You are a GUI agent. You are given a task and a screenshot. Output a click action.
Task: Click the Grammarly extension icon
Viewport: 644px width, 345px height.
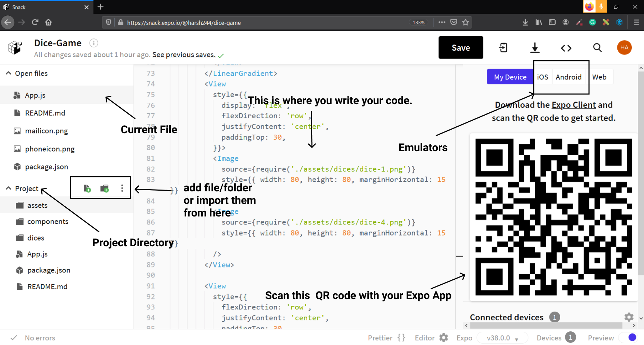593,22
